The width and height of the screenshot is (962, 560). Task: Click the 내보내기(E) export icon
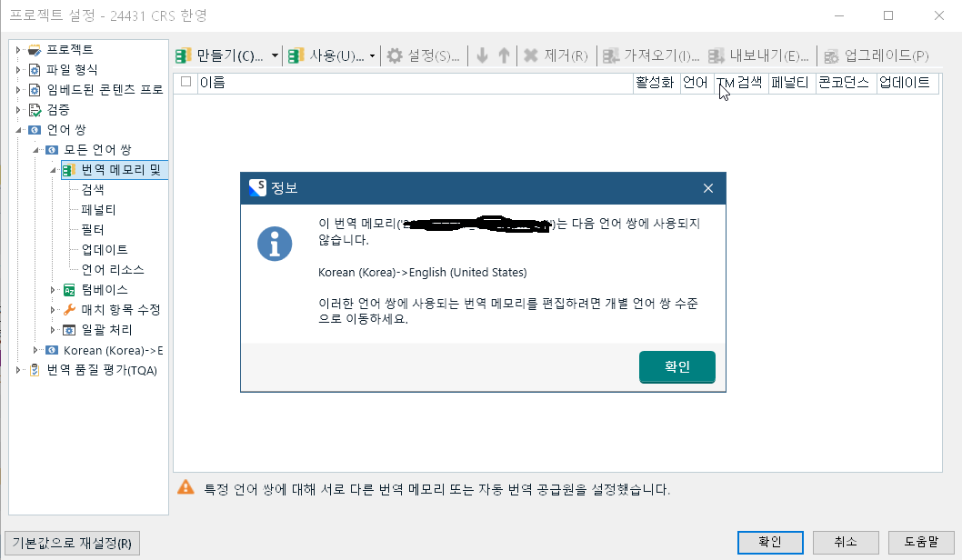(716, 55)
